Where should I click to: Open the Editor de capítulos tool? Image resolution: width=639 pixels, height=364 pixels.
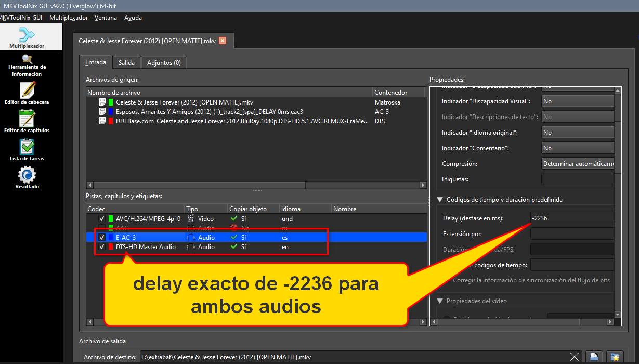click(x=27, y=122)
